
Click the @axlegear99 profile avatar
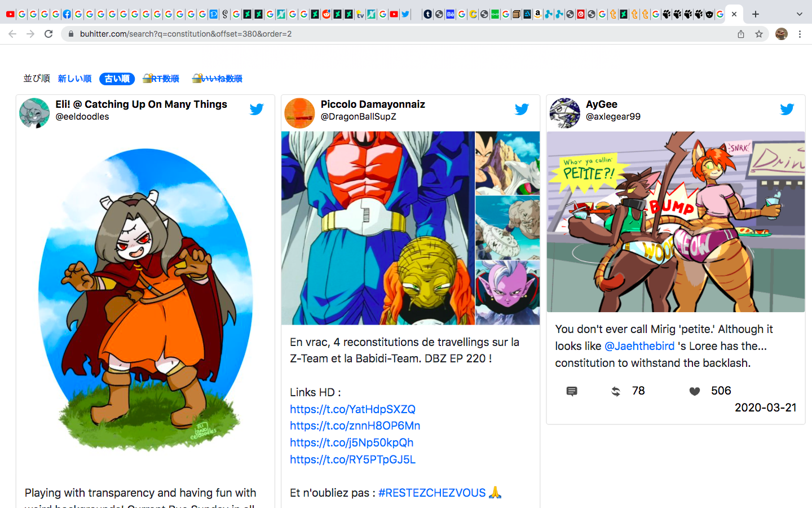click(x=565, y=113)
